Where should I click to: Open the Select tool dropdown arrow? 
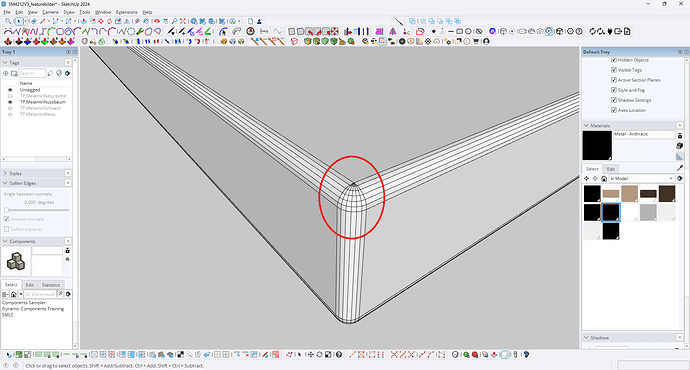tap(26, 21)
